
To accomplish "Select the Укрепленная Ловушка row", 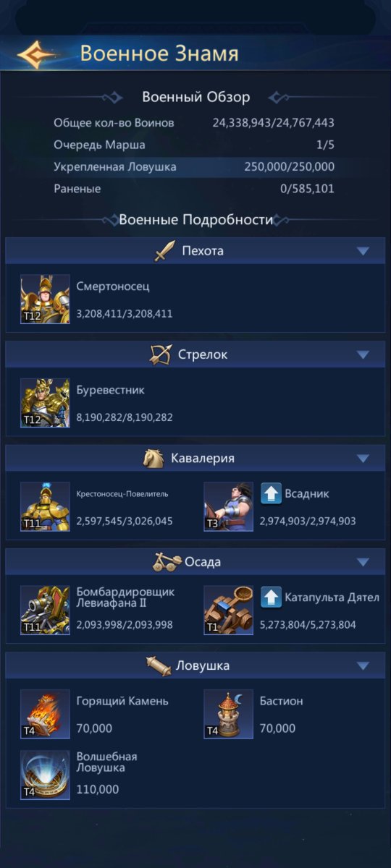I will click(194, 167).
